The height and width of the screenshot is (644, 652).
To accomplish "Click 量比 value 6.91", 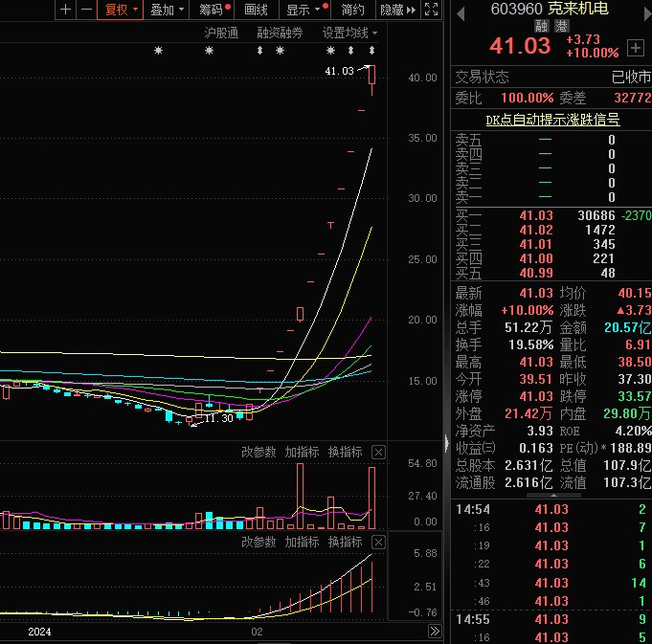I will (638, 344).
